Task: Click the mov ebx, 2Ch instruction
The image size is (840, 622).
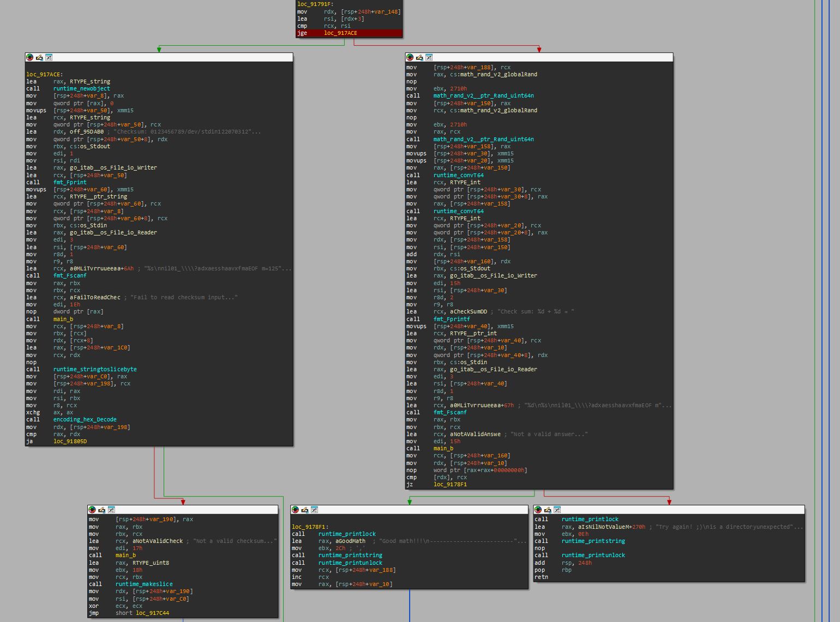Action: click(319, 548)
